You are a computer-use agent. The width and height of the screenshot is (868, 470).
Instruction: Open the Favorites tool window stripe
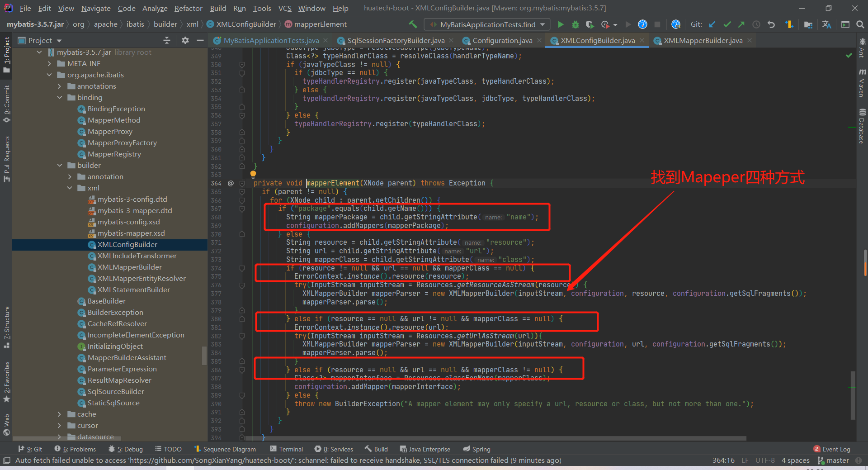coord(7,381)
